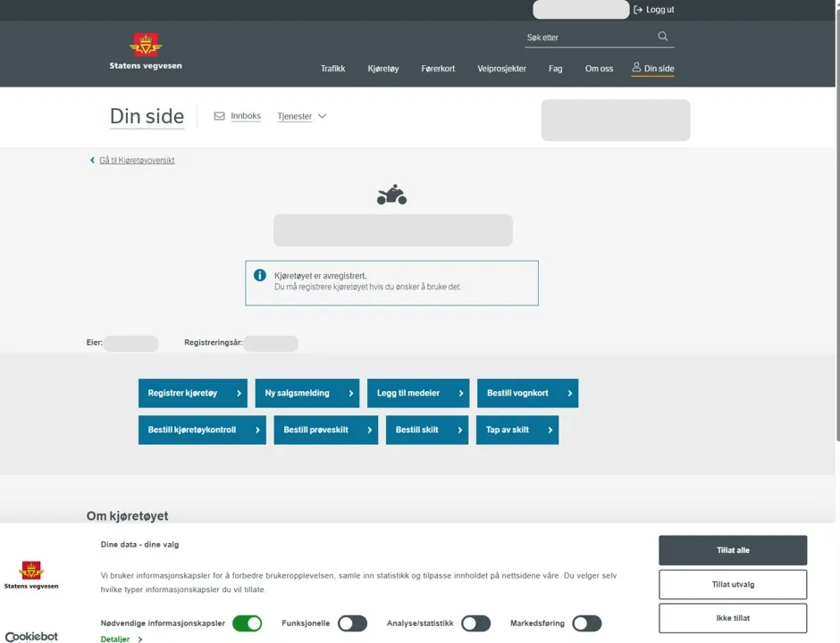Enable the Funksjonelle cookies toggle
The height and width of the screenshot is (643, 840).
point(352,623)
